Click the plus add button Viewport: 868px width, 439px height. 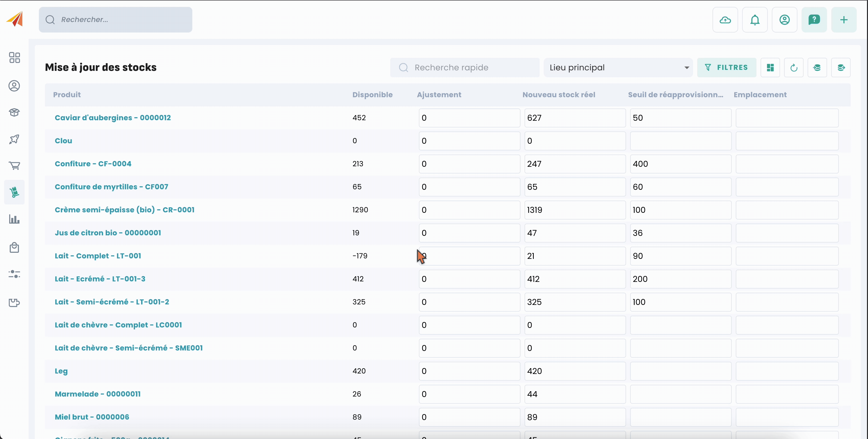click(x=843, y=20)
